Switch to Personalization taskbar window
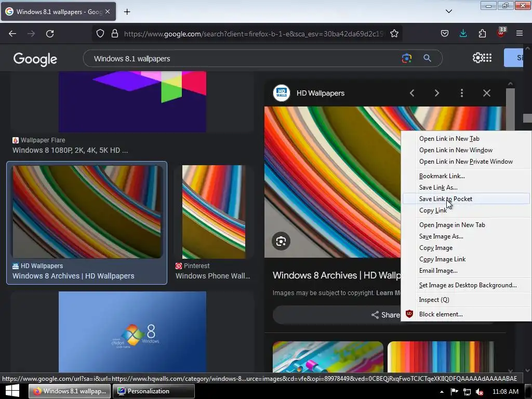The height and width of the screenshot is (399, 532). point(154,391)
